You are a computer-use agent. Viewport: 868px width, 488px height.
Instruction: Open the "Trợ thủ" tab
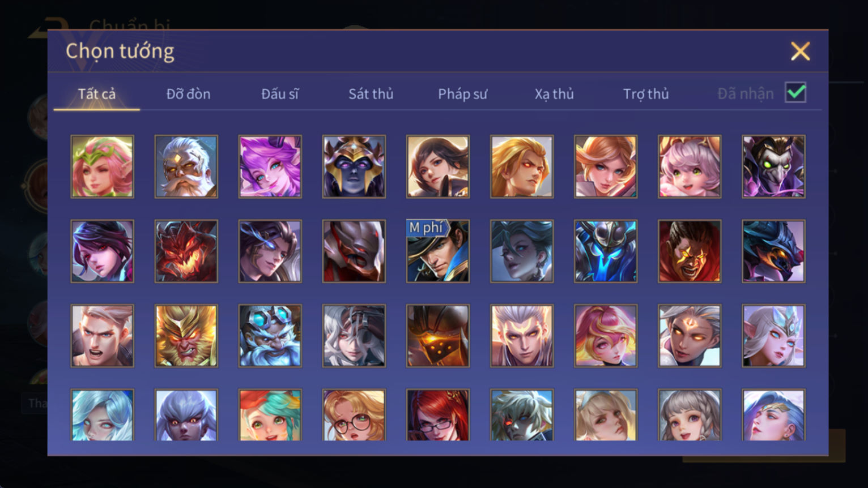[x=646, y=94]
